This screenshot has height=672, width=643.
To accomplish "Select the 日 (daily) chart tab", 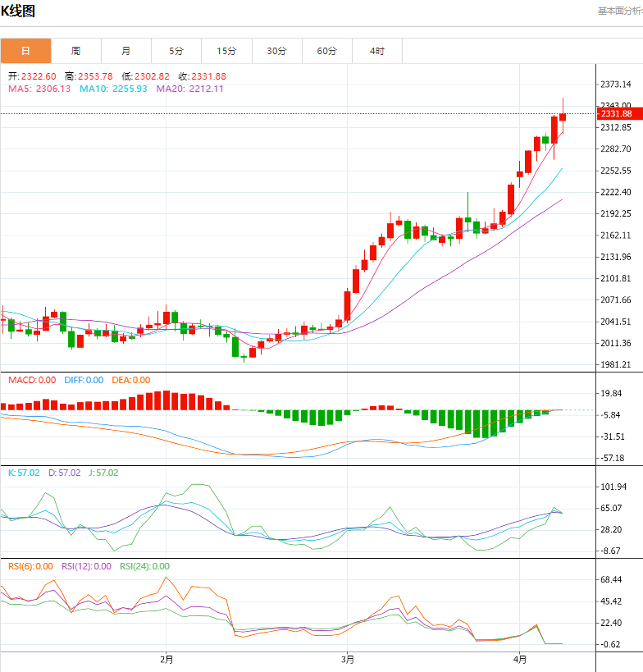I will coord(25,51).
